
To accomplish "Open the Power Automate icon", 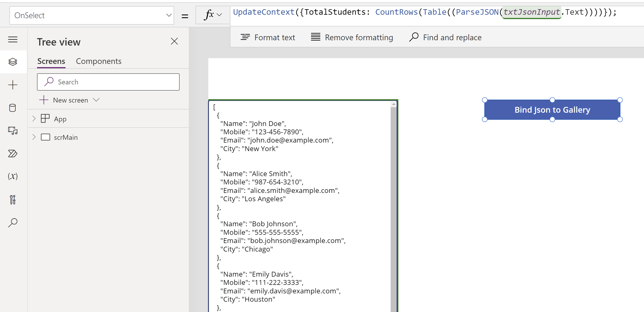I will 13,154.
